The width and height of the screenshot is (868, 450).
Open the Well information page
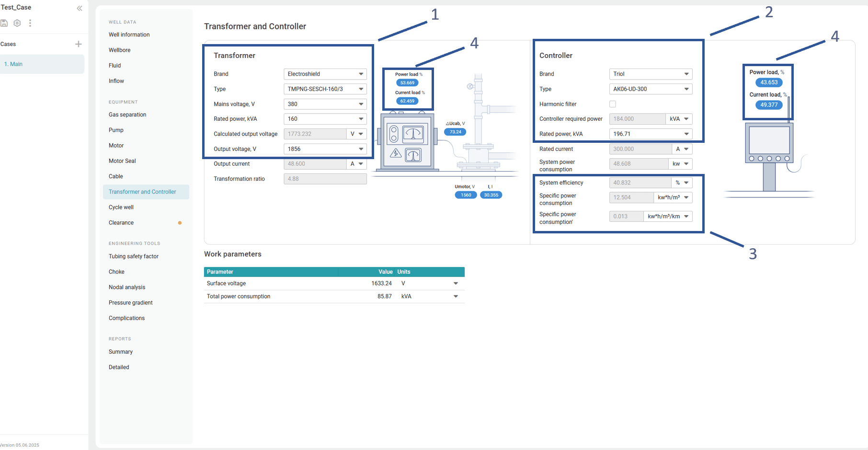(x=129, y=35)
